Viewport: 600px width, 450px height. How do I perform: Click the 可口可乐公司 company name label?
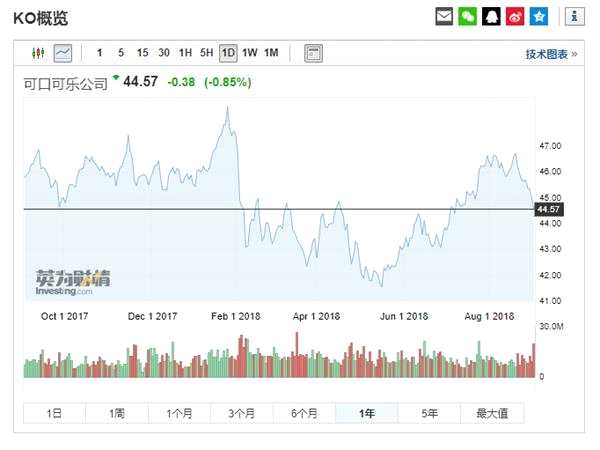click(x=65, y=84)
